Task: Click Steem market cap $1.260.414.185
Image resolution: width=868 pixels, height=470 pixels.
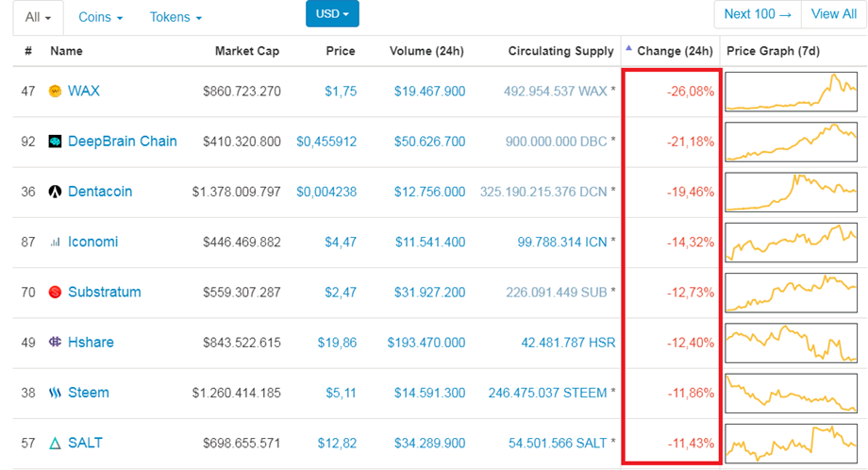Action: [237, 393]
